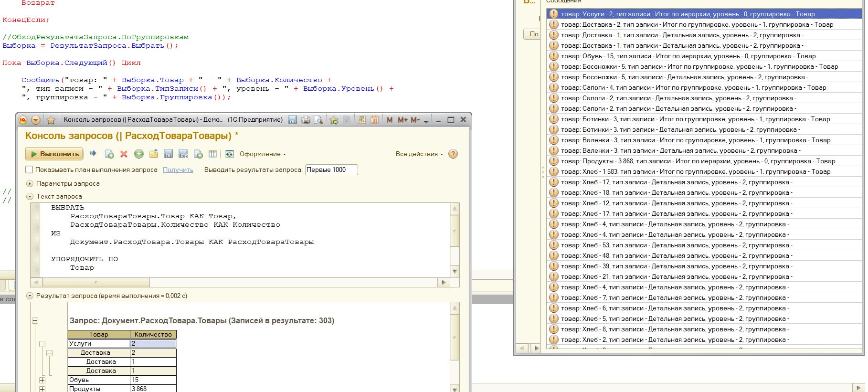
Task: Select the Услуги cell in results table
Action: coord(99,343)
